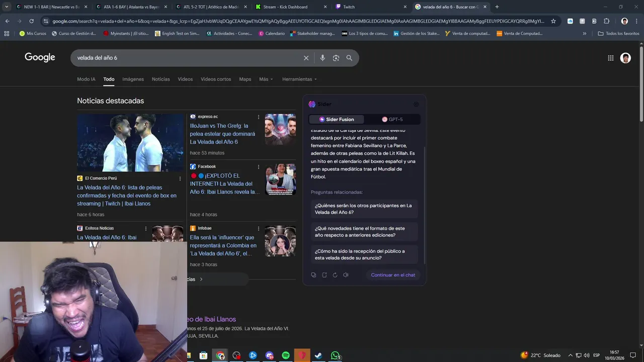The image size is (644, 362).
Task: Show hidden bookmarks with double chevron
Action: (x=584, y=34)
